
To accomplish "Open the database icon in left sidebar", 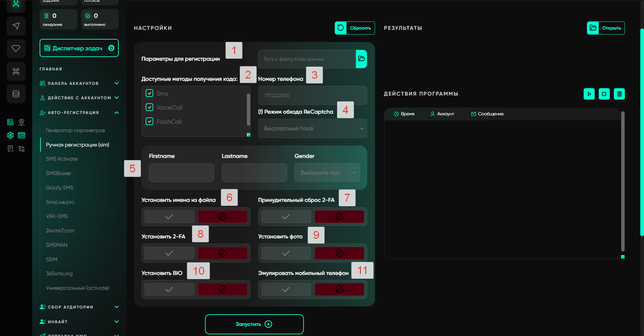I will [x=16, y=94].
